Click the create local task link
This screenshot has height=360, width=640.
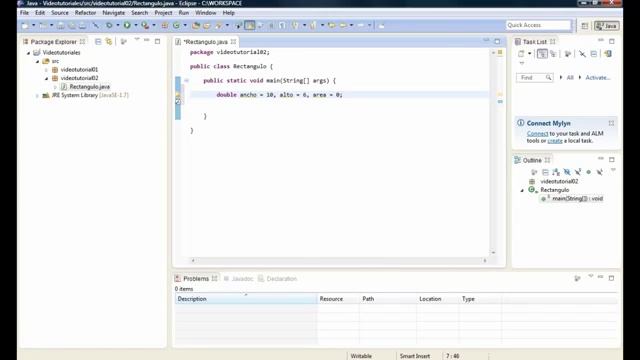(555, 141)
